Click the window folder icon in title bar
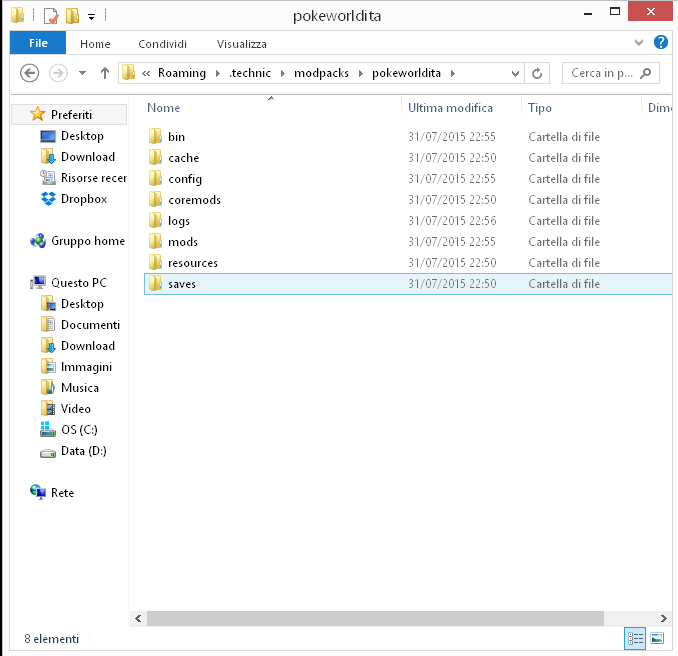 (x=17, y=15)
